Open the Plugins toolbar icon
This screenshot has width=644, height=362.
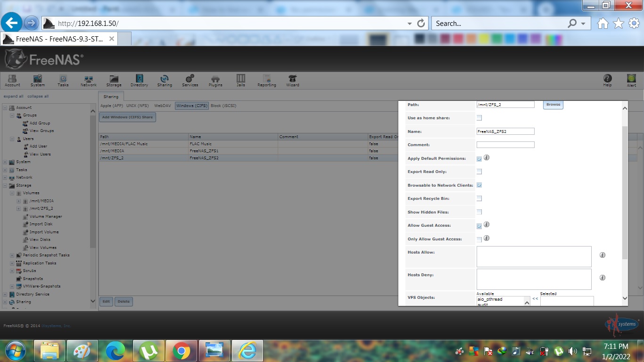pos(215,81)
